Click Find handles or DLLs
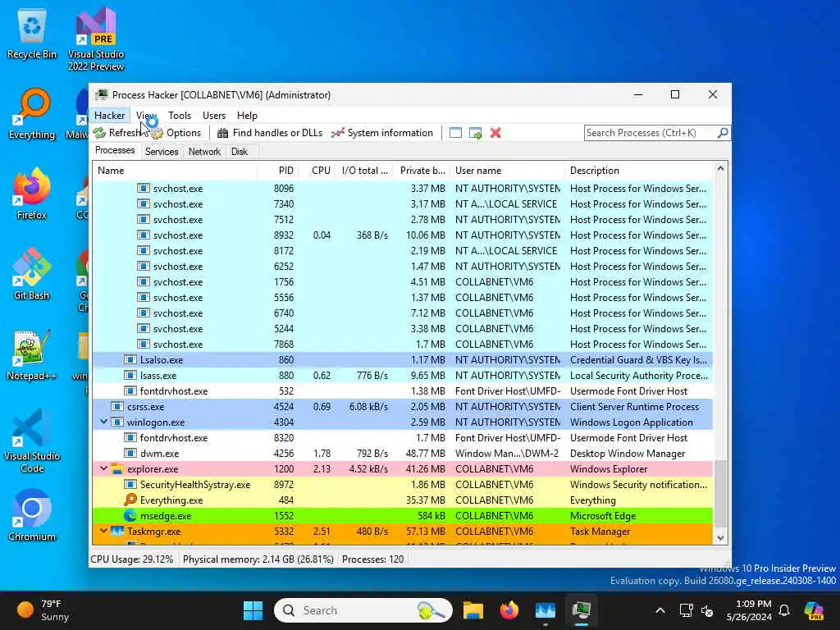 click(270, 133)
